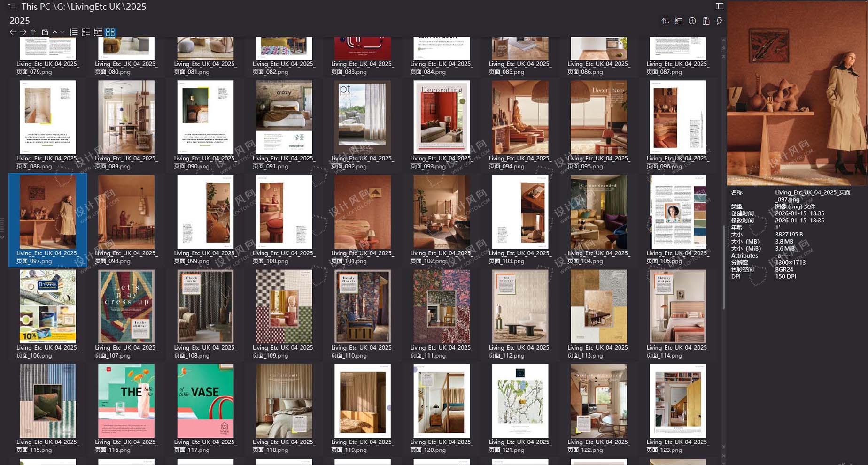868x465 pixels.
Task: Switch to the simple list view mode
Action: 74,32
